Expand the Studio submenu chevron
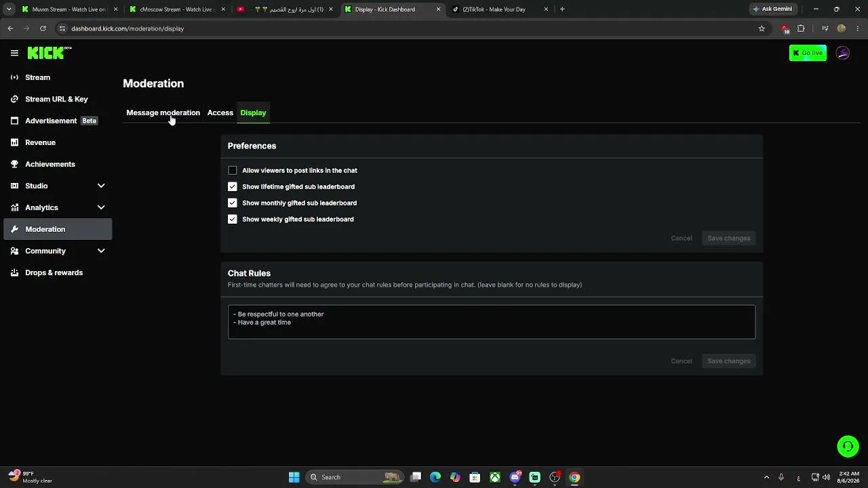 [x=101, y=186]
